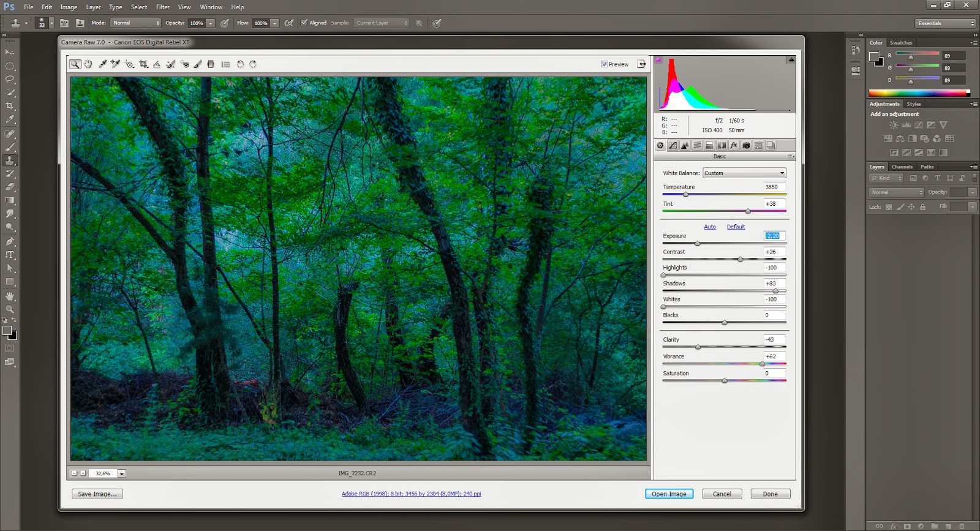Toggle the Preview checkbox
This screenshot has width=980, height=531.
tap(604, 64)
